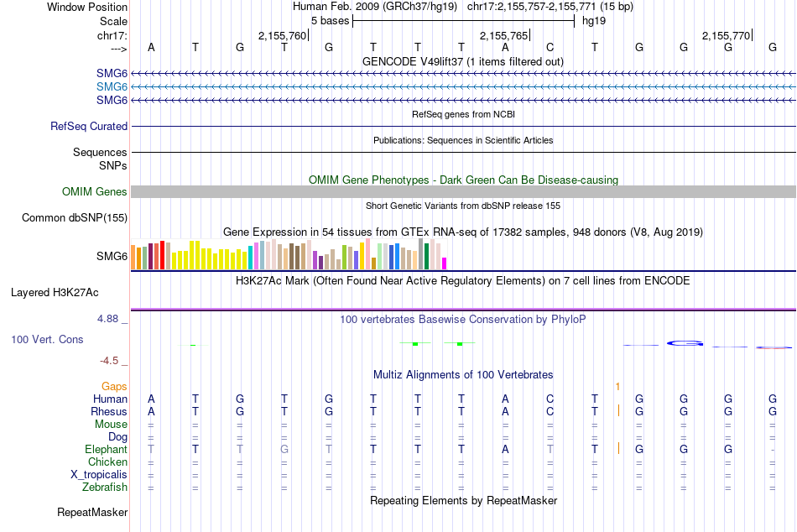Open the 'RefSeq genes from NCBI' track title
Viewport: 797px width, 532px height.
463,114
